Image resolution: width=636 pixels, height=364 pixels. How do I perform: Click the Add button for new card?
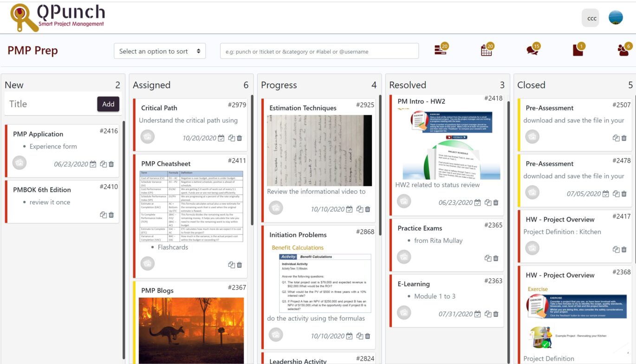[108, 104]
